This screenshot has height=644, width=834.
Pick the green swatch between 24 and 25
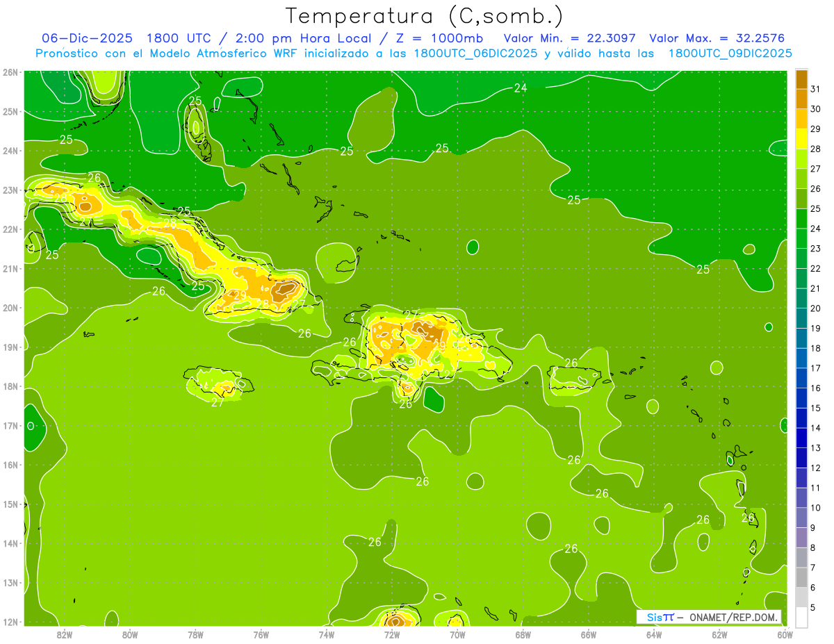coord(801,219)
